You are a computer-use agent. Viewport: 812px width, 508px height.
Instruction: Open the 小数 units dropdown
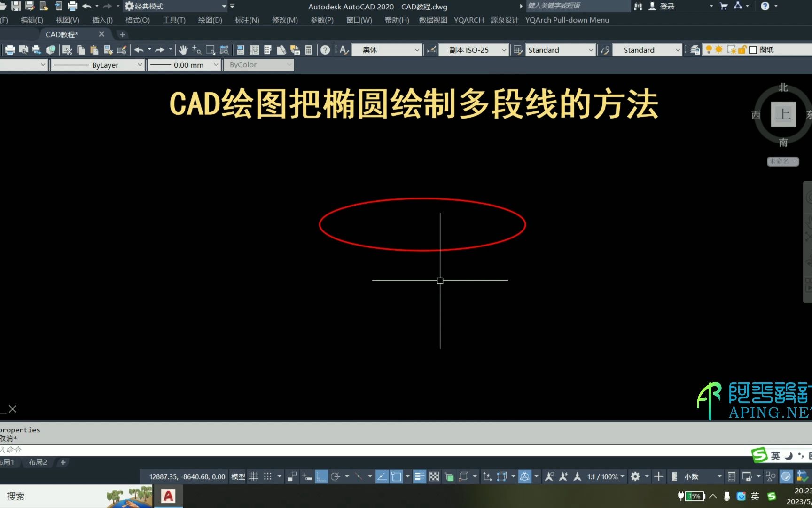[719, 476]
